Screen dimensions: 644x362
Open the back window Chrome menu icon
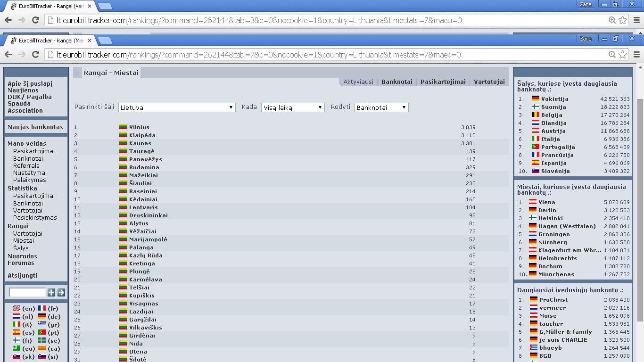point(636,20)
